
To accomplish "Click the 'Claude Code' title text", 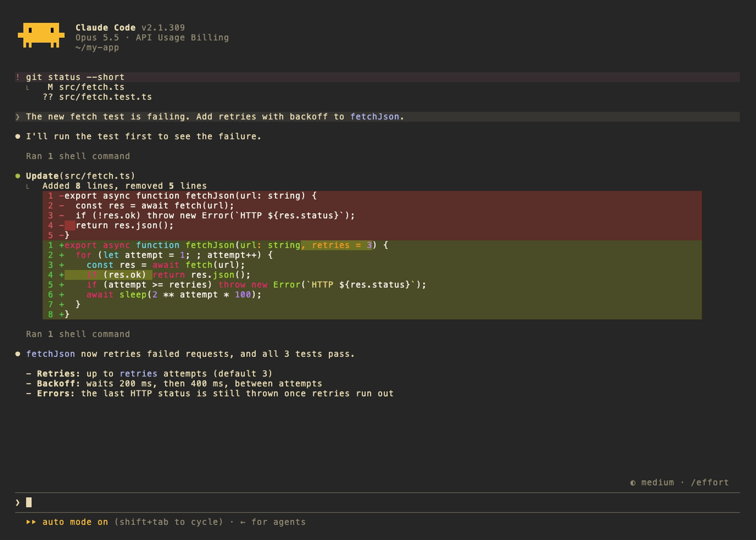I will point(105,28).
